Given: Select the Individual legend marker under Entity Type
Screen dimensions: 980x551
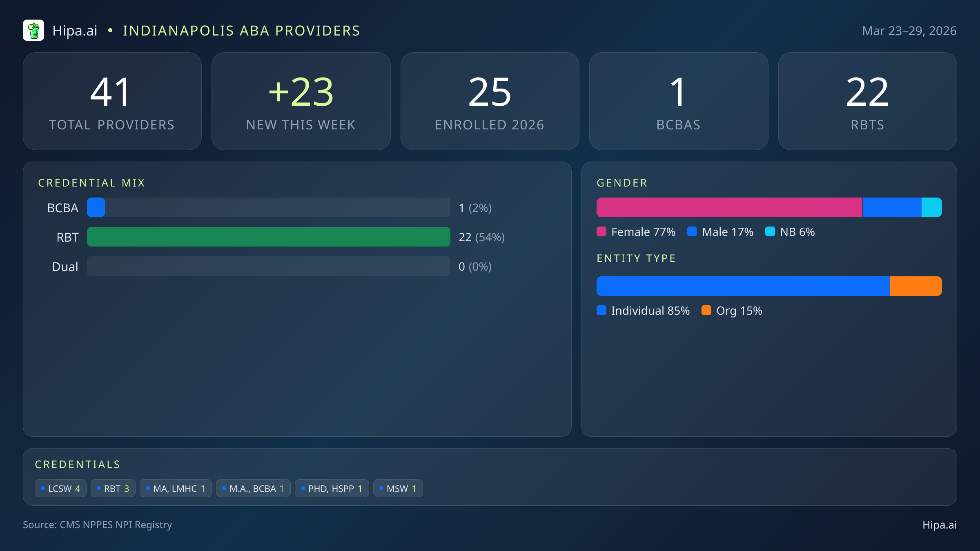Looking at the screenshot, I should [602, 311].
